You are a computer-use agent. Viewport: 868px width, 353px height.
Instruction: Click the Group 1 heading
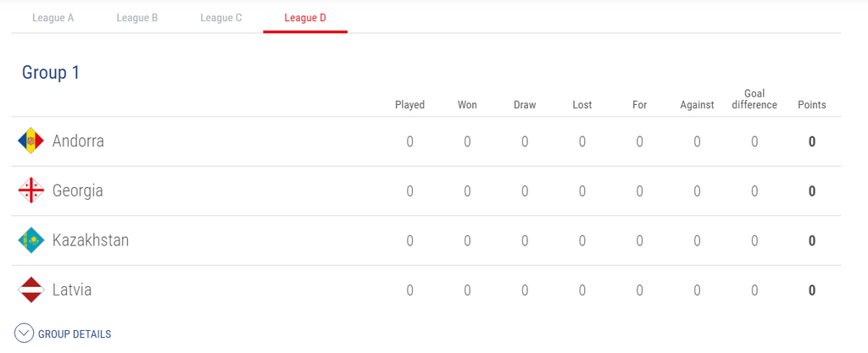pos(51,73)
